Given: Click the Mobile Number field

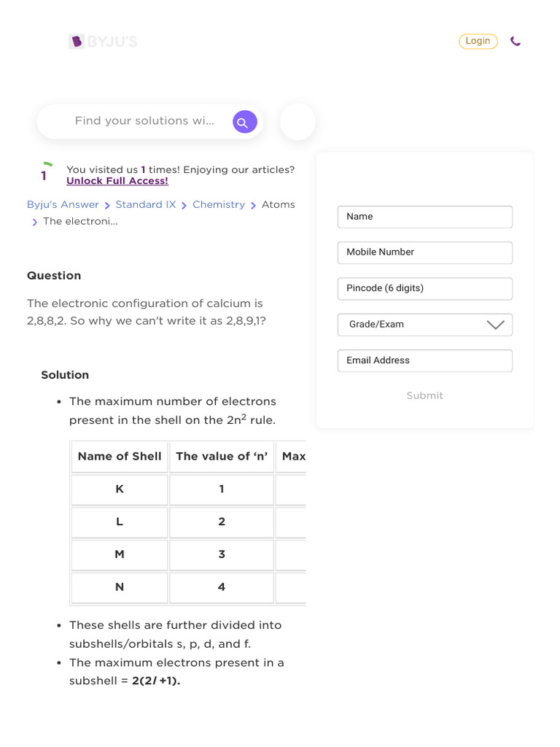Looking at the screenshot, I should click(x=424, y=252).
